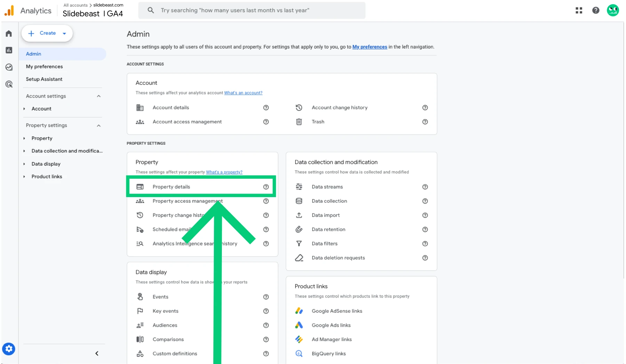Collapse the Account settings section
Image resolution: width=626 pixels, height=364 pixels.
coord(99,96)
